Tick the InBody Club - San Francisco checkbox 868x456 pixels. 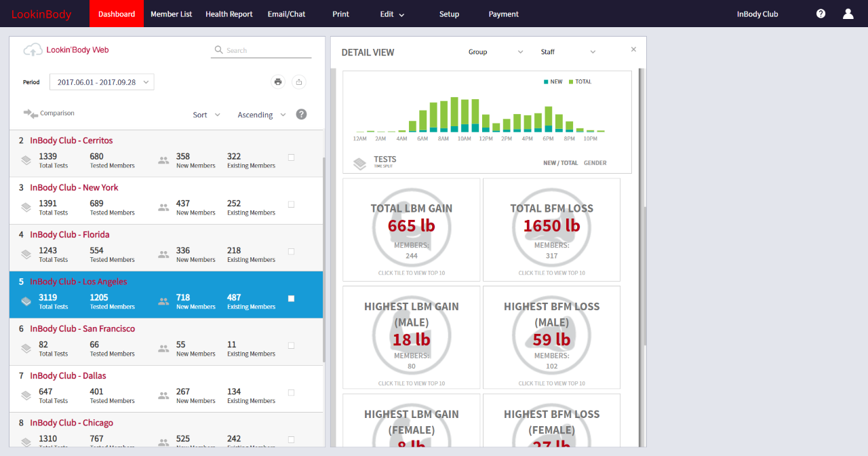(292, 345)
